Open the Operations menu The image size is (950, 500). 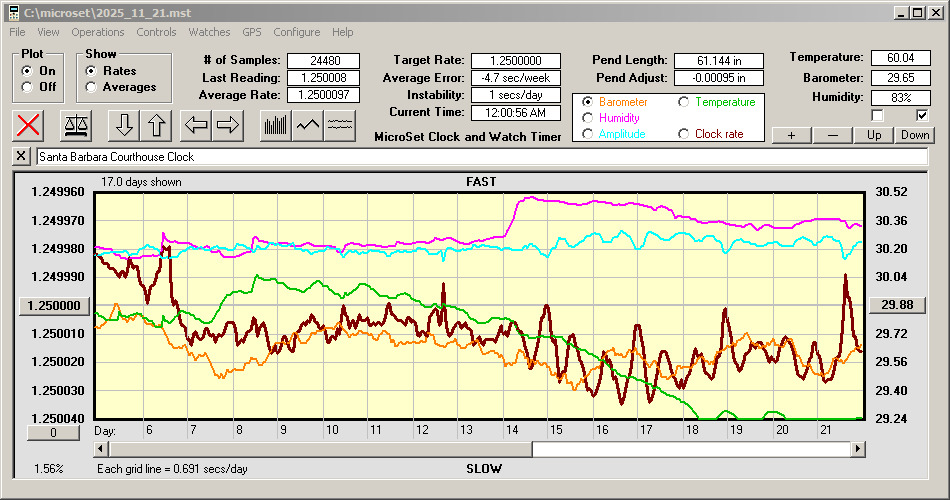98,32
